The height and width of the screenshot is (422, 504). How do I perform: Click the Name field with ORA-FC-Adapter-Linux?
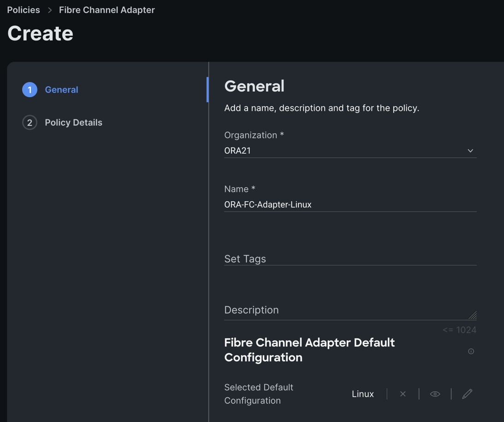coord(350,205)
